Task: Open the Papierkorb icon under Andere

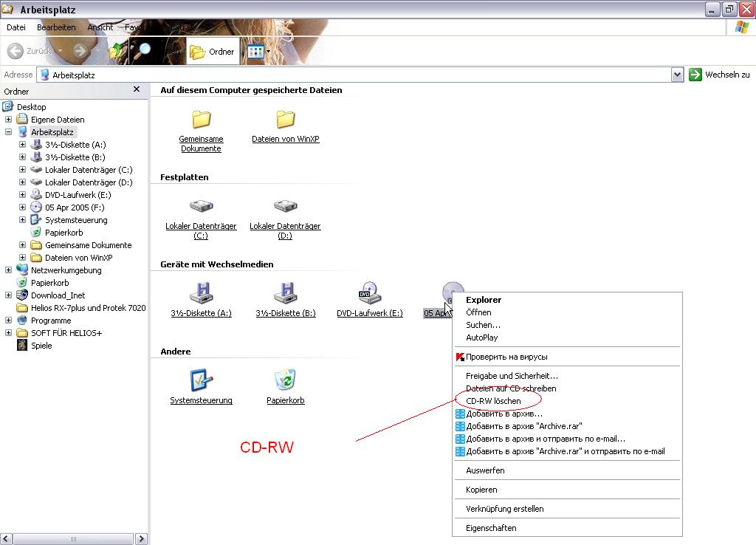Action: tap(286, 380)
